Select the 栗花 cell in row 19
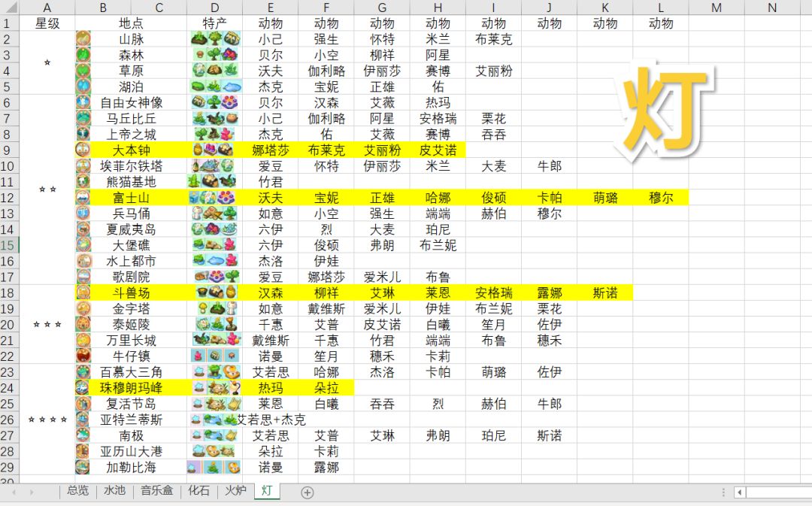The height and width of the screenshot is (506, 812). [x=549, y=309]
